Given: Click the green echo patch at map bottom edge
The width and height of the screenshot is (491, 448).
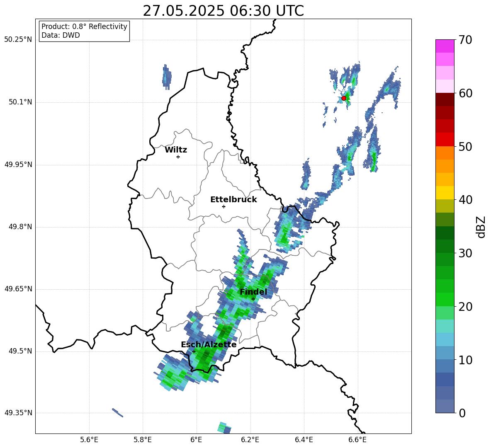Looking at the screenshot, I should pos(224,428).
